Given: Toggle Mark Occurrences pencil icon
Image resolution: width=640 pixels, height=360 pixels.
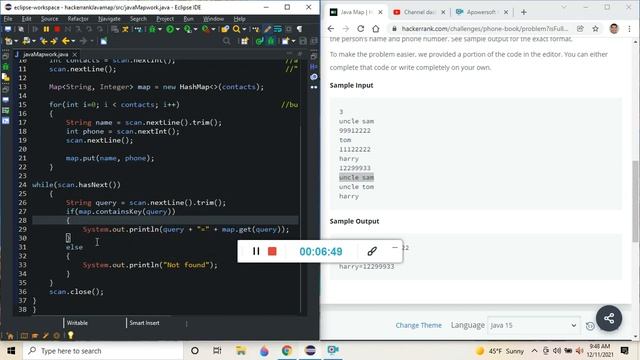Looking at the screenshot, I should point(267,29).
